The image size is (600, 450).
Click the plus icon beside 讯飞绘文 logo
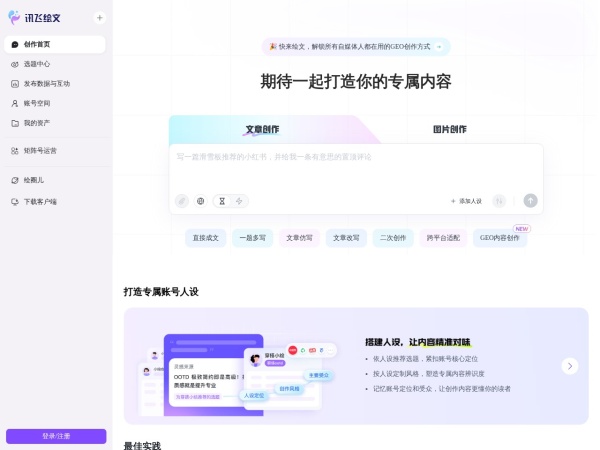[99, 18]
